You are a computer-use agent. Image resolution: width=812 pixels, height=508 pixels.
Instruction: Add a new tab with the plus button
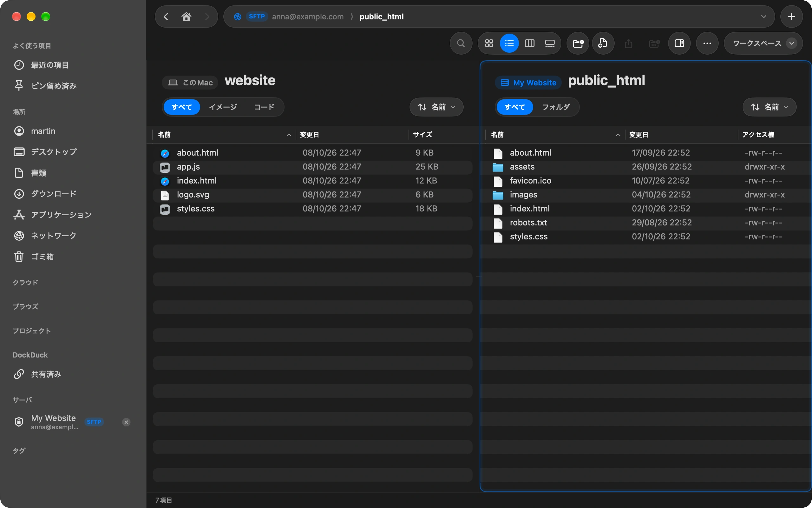click(791, 17)
